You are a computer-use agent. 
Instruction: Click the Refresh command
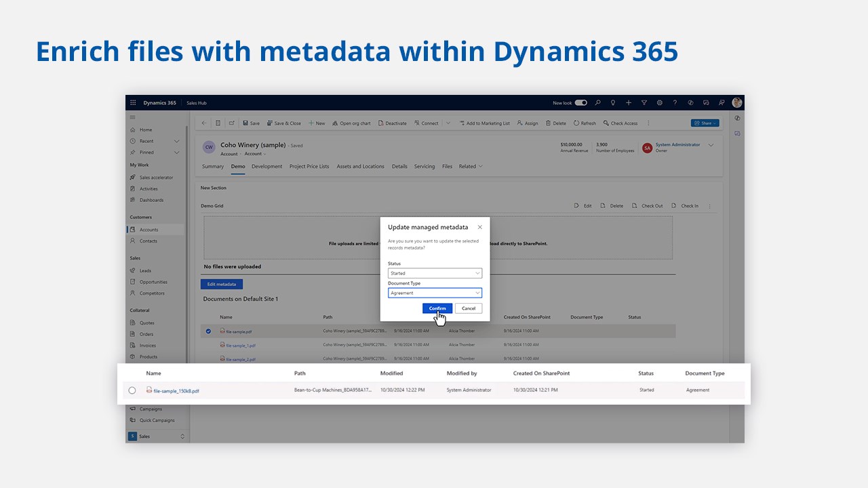pos(585,123)
